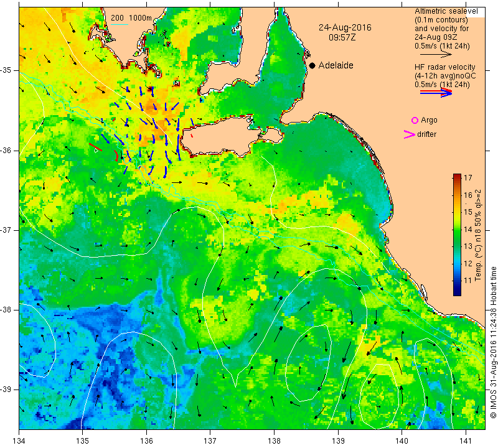The height and width of the screenshot is (448, 498).
Task: Click the longitude axis label 140
Action: point(402,441)
